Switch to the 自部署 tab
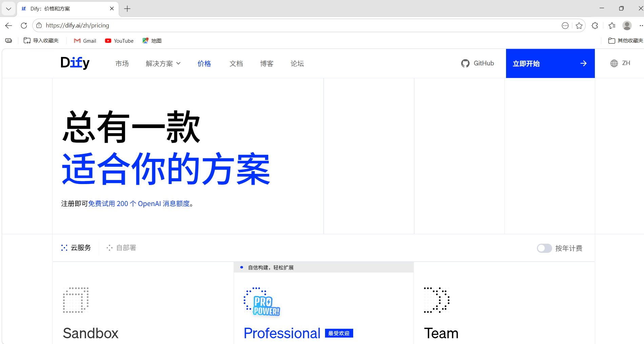644x344 pixels. [x=121, y=248]
